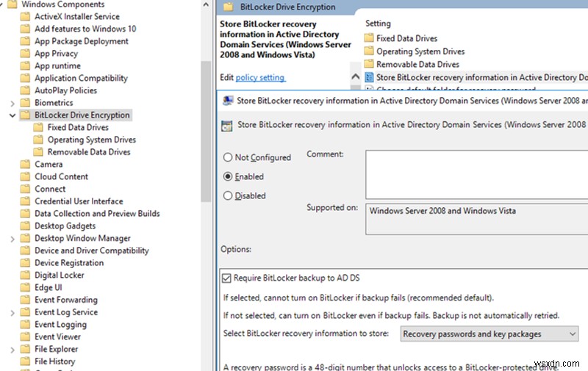Expand the Biometrics tree node
This screenshot has width=588, height=371.
[12, 104]
